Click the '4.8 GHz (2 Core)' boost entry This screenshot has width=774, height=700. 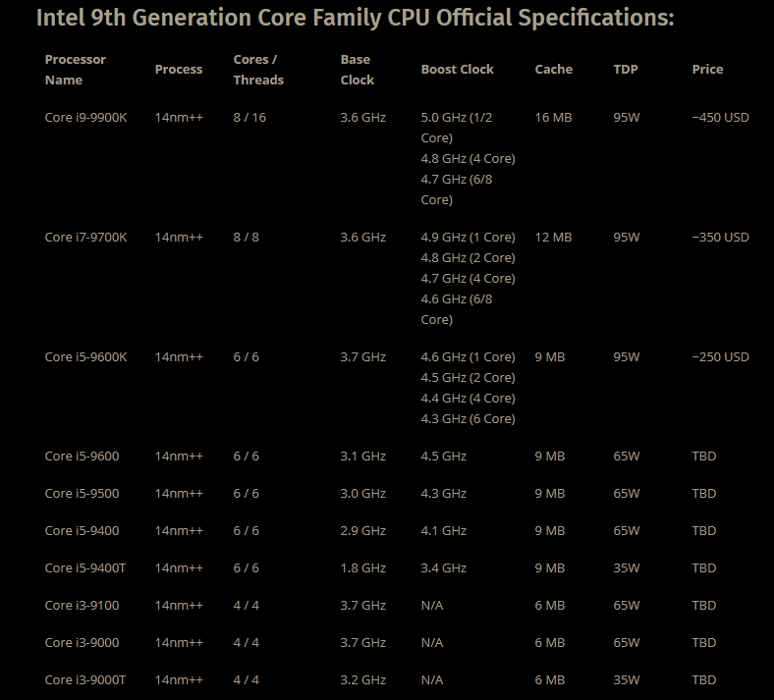click(x=468, y=258)
